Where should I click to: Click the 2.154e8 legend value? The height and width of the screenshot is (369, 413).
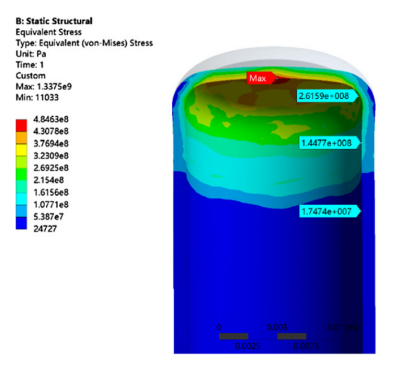(x=49, y=180)
